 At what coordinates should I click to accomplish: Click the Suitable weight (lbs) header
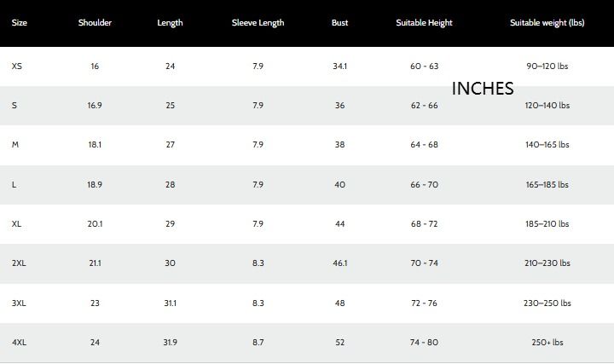click(x=547, y=23)
